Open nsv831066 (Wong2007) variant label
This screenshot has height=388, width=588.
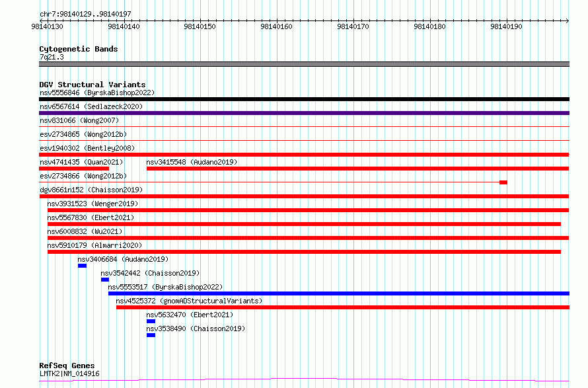point(79,120)
